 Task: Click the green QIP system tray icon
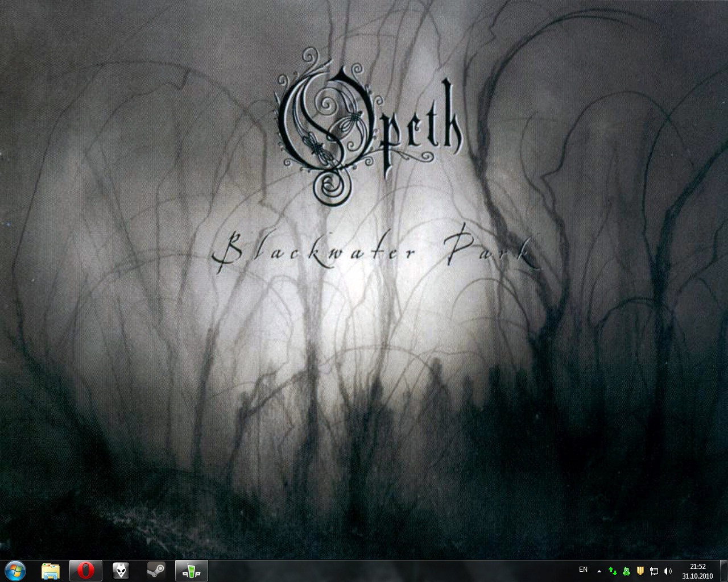(626, 571)
